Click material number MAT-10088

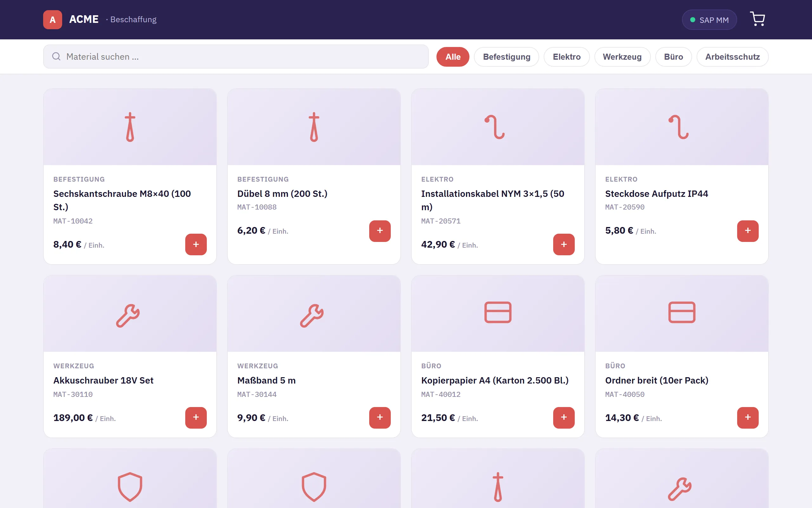257,207
